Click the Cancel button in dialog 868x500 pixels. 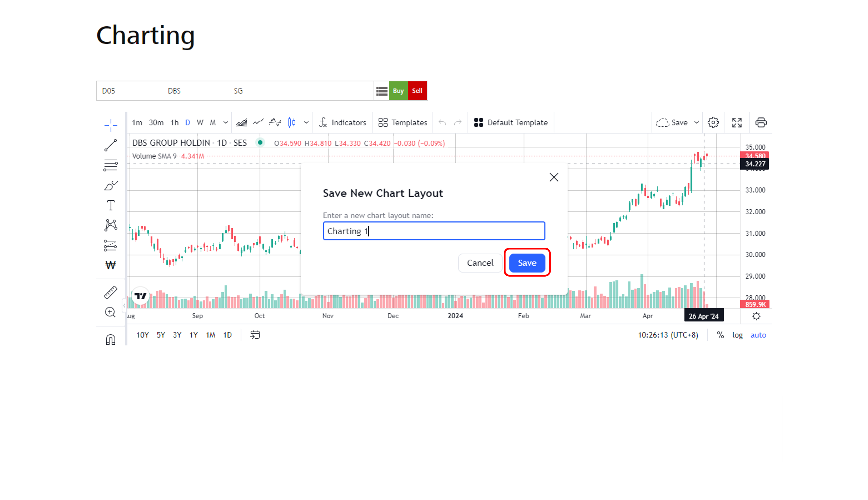(x=480, y=263)
